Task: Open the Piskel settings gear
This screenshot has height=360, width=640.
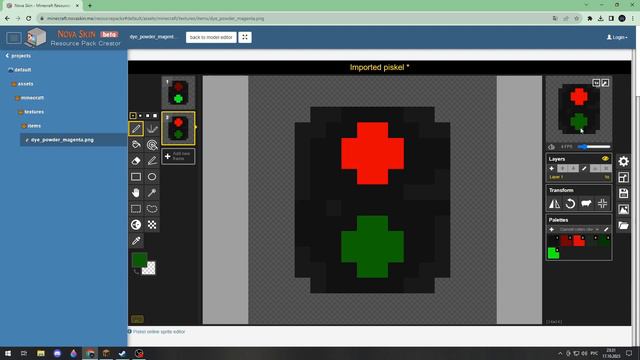Action: 623,161
